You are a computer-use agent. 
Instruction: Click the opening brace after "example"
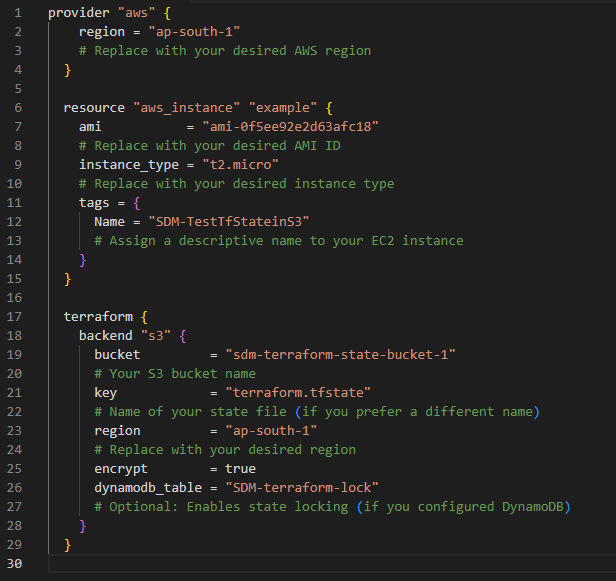(x=329, y=108)
